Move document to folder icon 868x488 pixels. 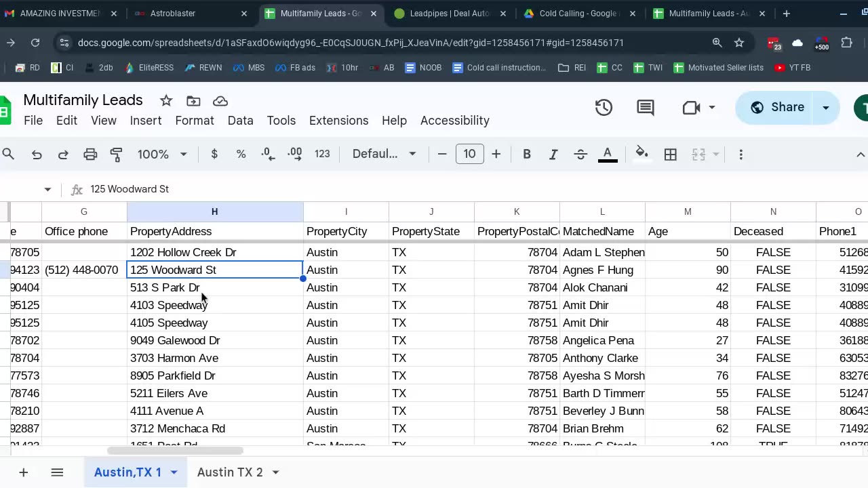193,101
